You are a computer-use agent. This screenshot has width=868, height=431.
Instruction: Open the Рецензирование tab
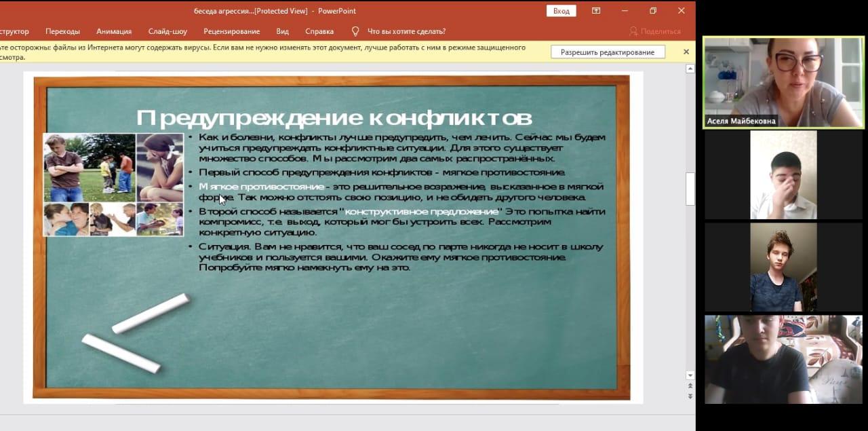pos(231,31)
